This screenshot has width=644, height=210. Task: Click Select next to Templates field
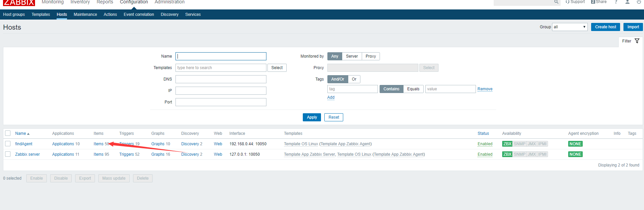[x=277, y=68]
